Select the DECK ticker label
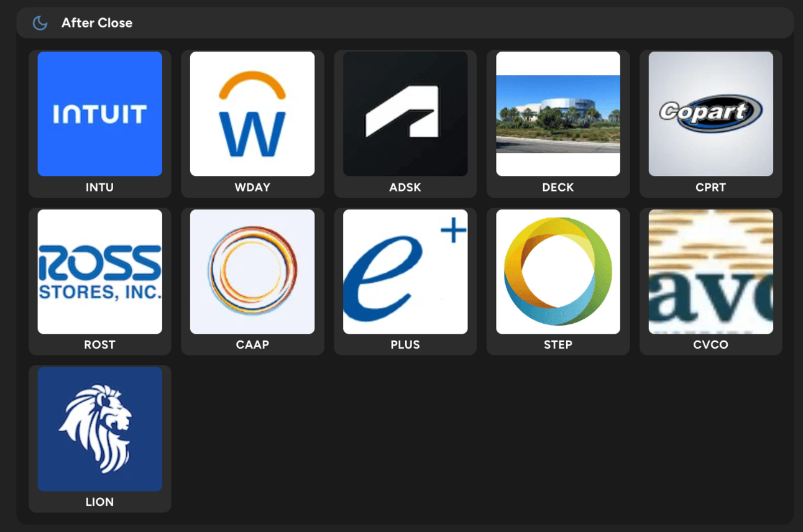Viewport: 803px width, 532px height. (558, 187)
